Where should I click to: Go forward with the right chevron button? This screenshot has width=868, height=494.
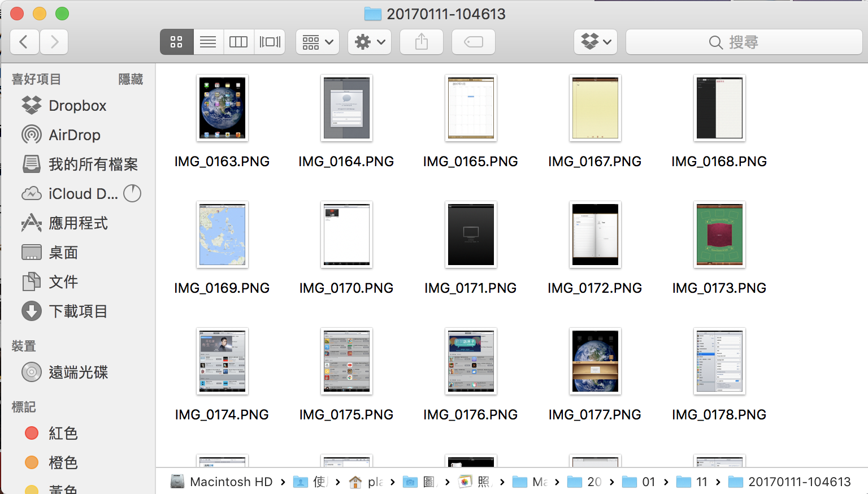pyautogui.click(x=54, y=42)
